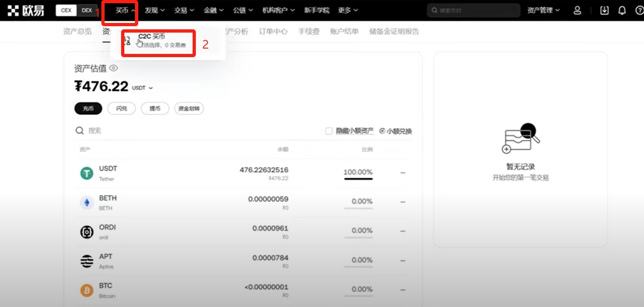Expand the 买币 menu
This screenshot has width=644, height=307.
[125, 10]
